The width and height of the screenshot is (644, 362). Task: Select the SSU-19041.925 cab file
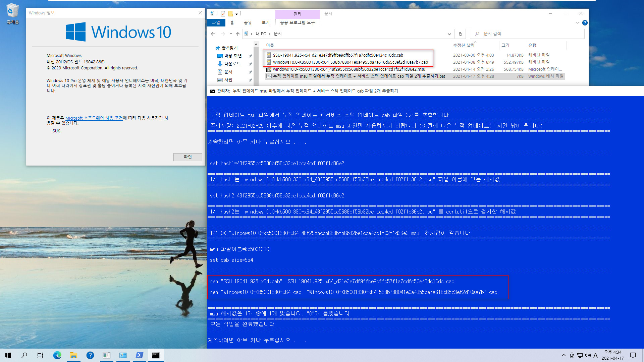pos(338,55)
